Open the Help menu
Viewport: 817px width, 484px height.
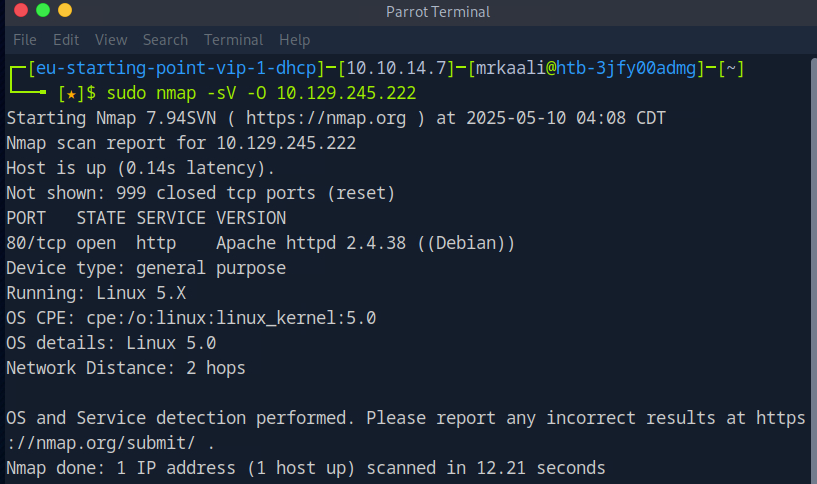pyautogui.click(x=294, y=40)
